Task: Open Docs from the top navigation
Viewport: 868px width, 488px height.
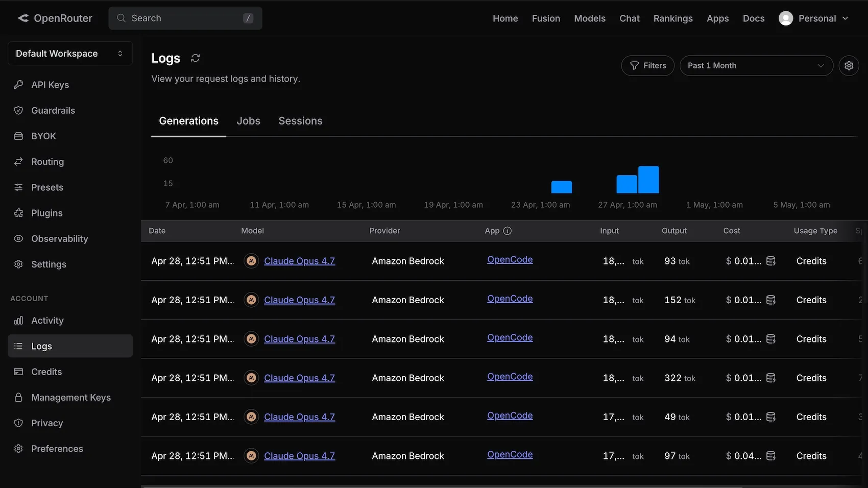Action: [x=754, y=18]
